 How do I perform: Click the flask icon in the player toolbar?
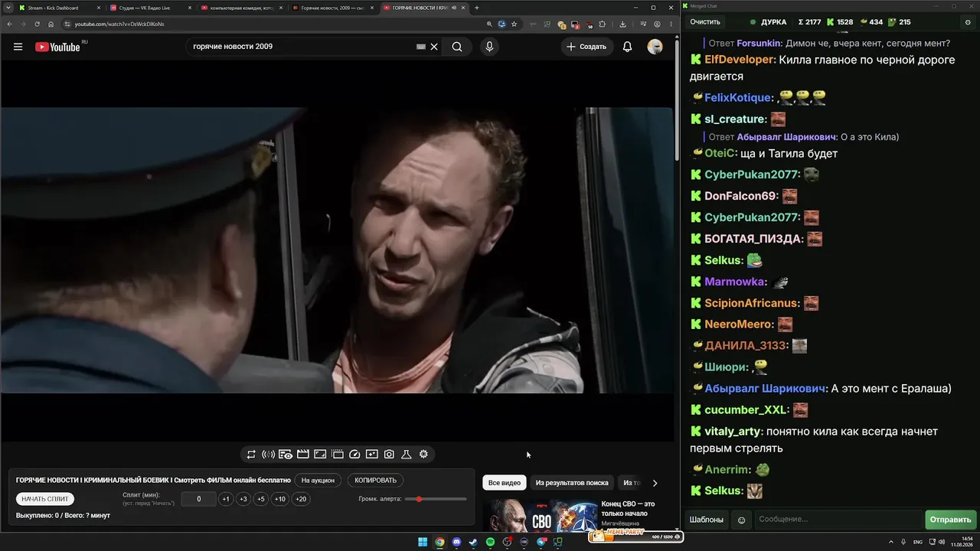pyautogui.click(x=407, y=455)
